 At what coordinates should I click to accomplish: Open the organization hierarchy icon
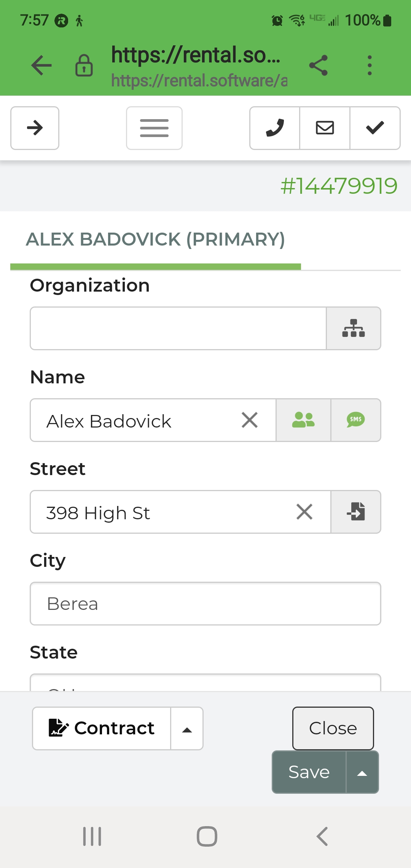pyautogui.click(x=354, y=328)
